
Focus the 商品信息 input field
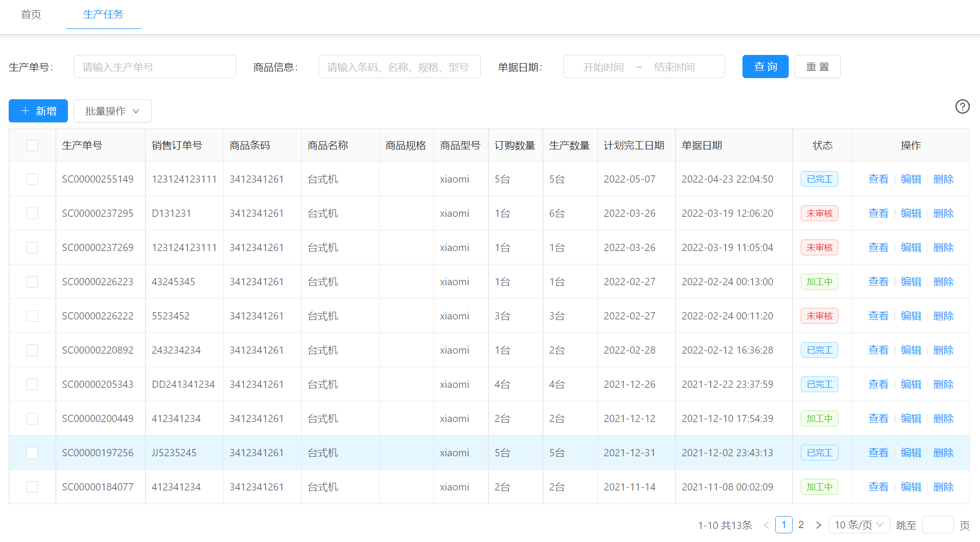pyautogui.click(x=399, y=66)
